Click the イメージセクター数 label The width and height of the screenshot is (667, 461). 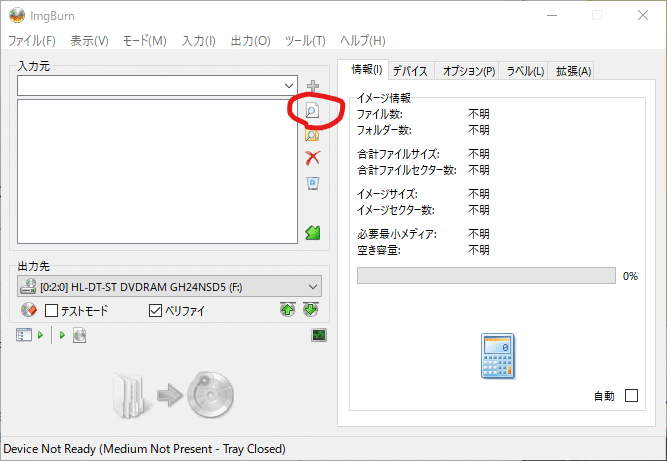coord(396,210)
